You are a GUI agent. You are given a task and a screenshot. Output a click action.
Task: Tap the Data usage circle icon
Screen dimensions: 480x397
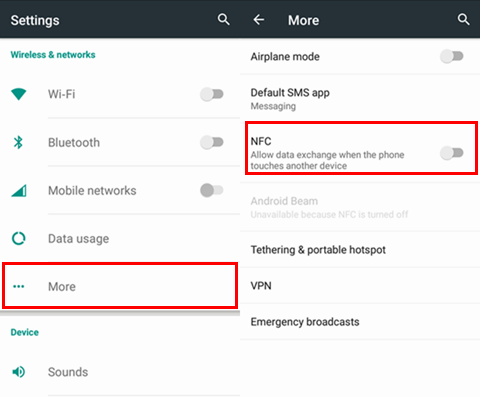point(19,239)
